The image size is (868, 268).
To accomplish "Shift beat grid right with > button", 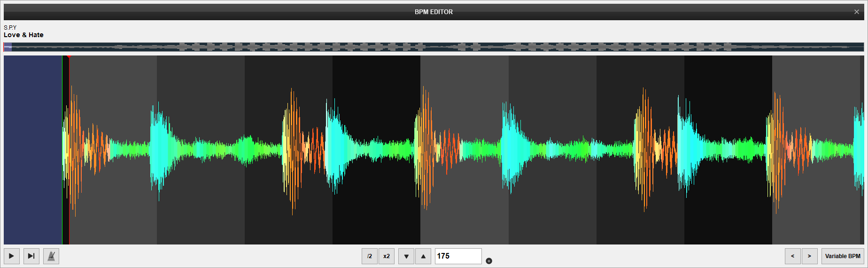I will [x=810, y=256].
